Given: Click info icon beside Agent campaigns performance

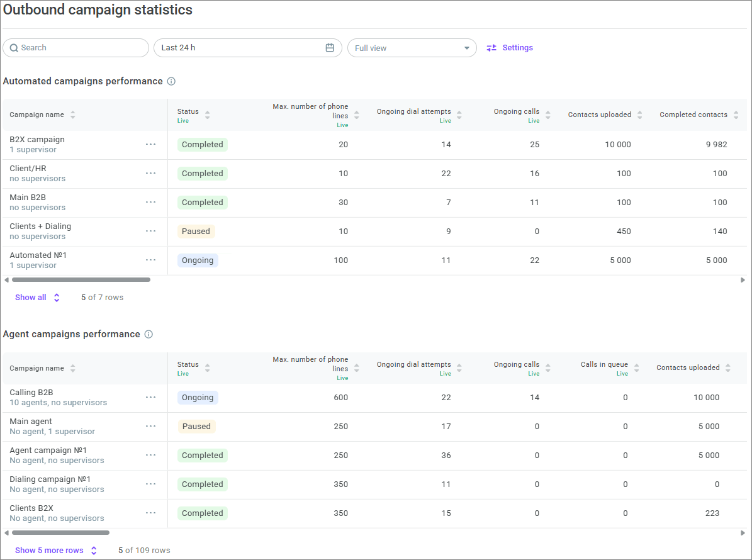Looking at the screenshot, I should [x=149, y=334].
